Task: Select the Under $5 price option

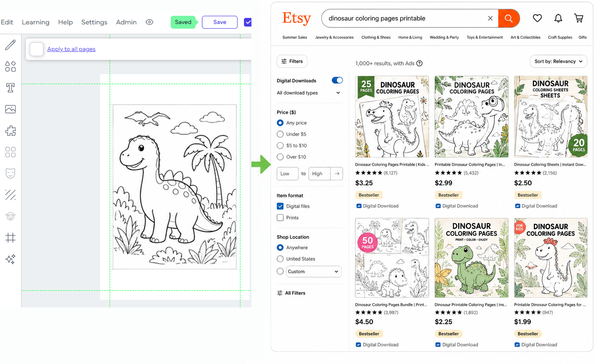Action: [x=280, y=134]
